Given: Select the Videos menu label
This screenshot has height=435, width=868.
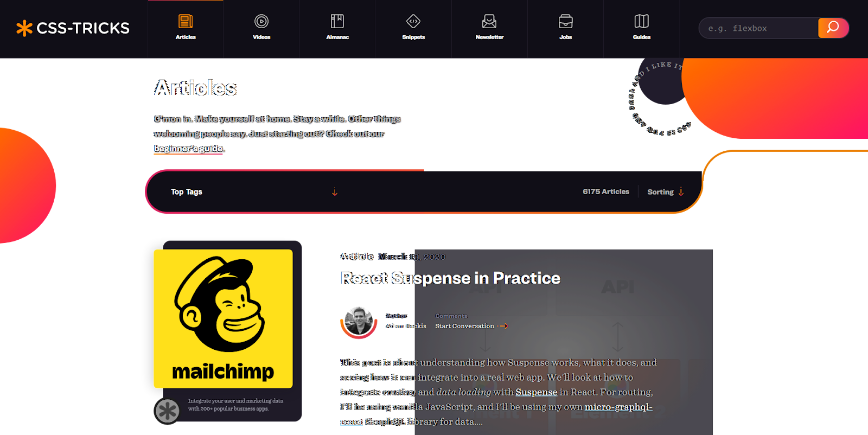Looking at the screenshot, I should (x=261, y=37).
